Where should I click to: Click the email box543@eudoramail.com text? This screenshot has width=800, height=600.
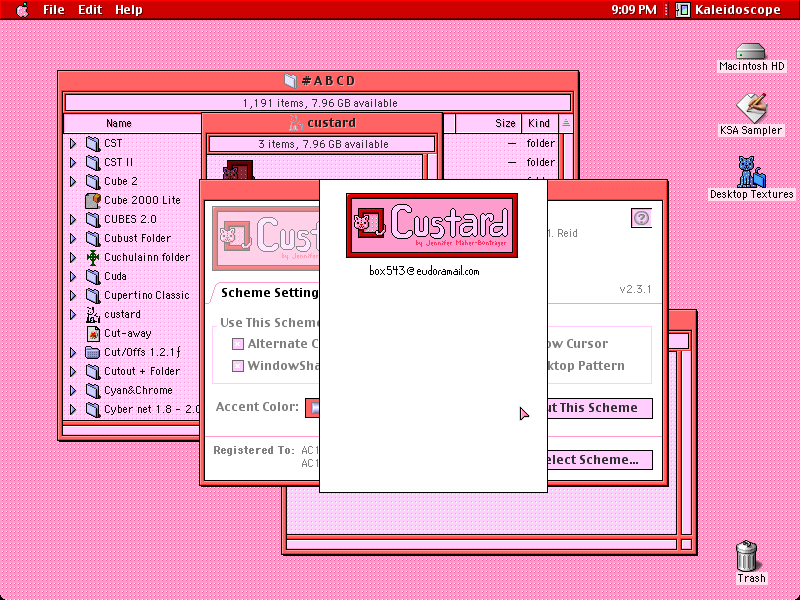click(424, 271)
